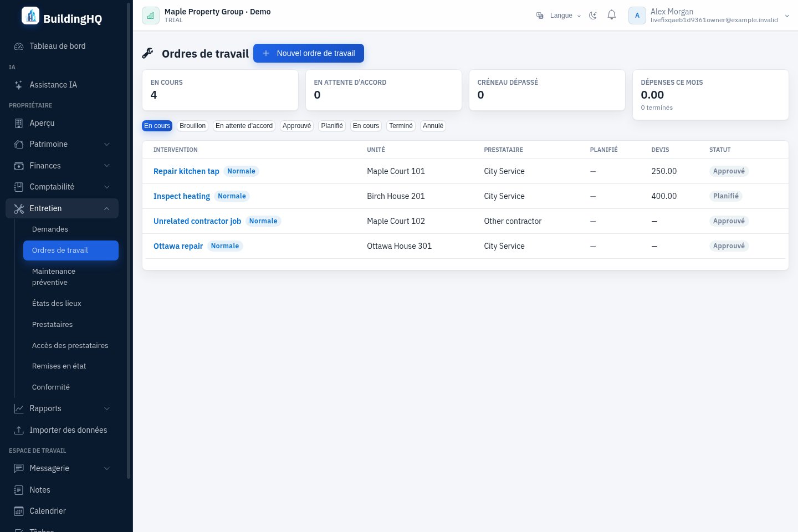
Task: Expand the Patrimoine section
Action: 62,144
